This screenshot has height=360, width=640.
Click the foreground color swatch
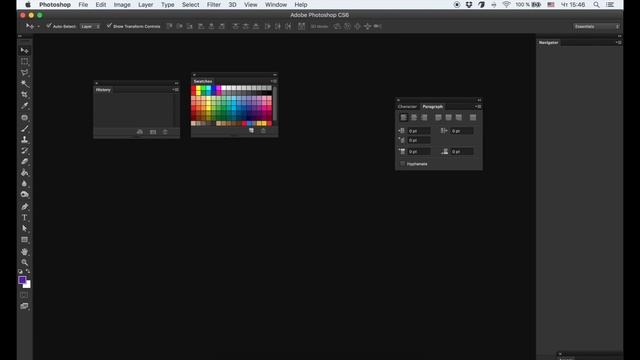coord(22,280)
